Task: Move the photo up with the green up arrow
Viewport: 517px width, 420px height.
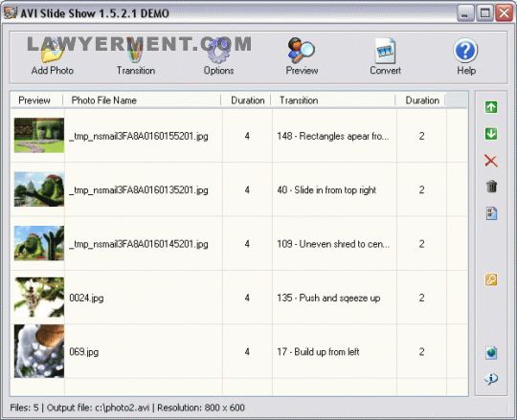Action: (491, 107)
